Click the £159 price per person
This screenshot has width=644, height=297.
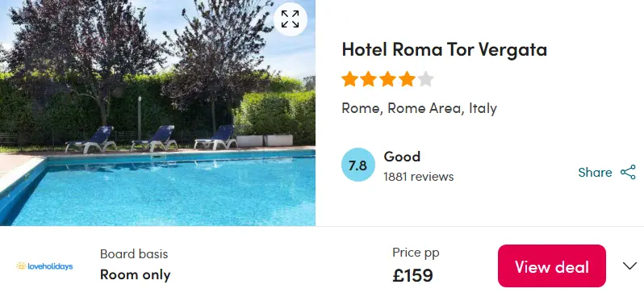pos(412,275)
